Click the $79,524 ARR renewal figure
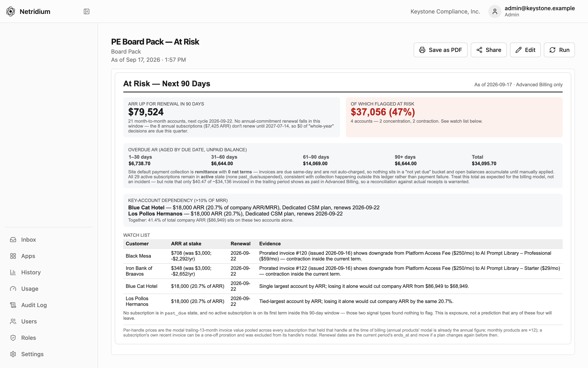The width and height of the screenshot is (588, 368). [x=146, y=112]
